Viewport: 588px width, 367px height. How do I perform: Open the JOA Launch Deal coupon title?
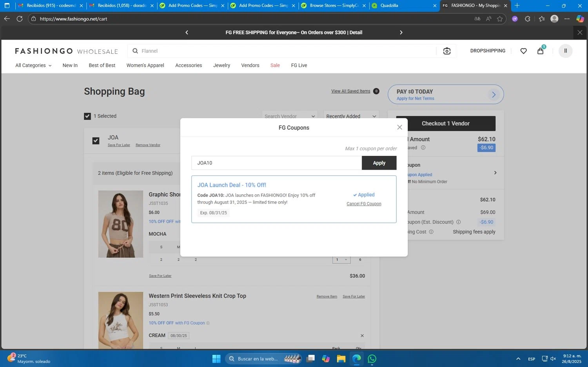[232, 185]
